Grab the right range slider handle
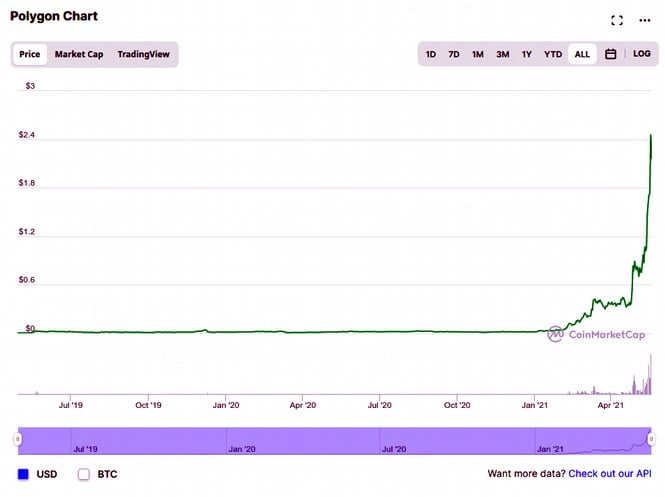This screenshot has width=665, height=497. pyautogui.click(x=651, y=438)
